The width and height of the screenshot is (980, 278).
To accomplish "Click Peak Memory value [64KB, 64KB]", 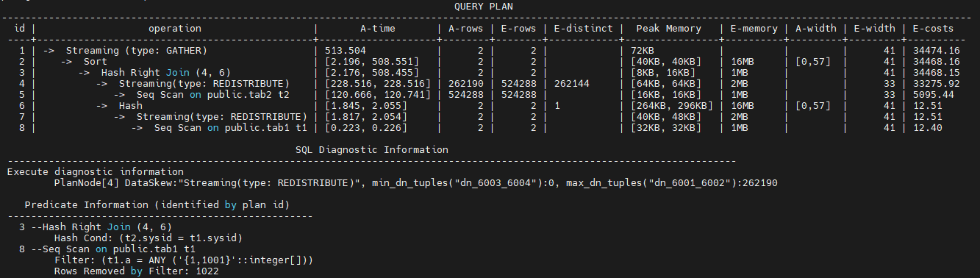I will click(x=665, y=84).
